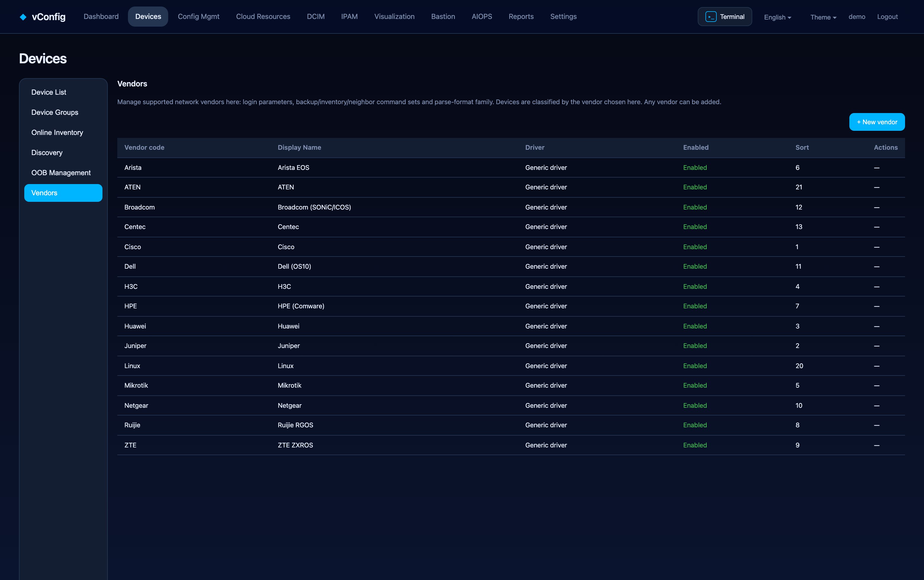Click the Huawei vendor code cell
Viewport: 924px width, 580px height.
135,326
